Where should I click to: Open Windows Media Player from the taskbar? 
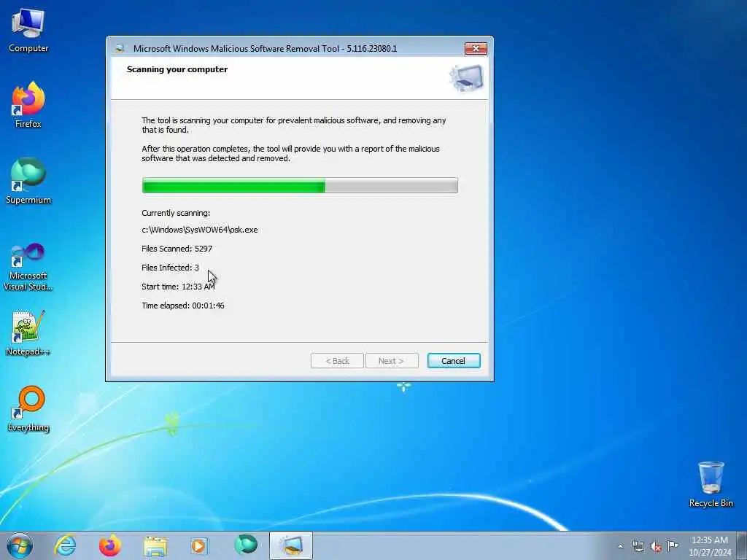point(200,545)
